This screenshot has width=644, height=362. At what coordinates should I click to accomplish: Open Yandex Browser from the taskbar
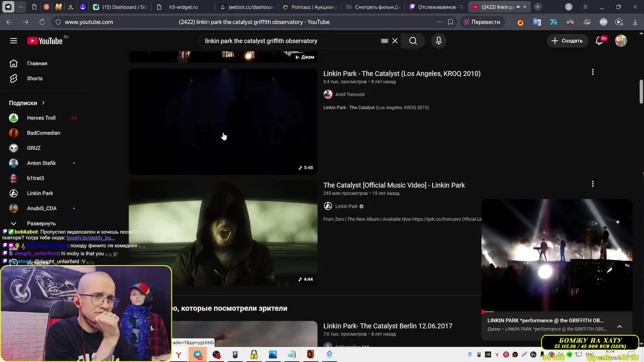pyautogui.click(x=179, y=354)
